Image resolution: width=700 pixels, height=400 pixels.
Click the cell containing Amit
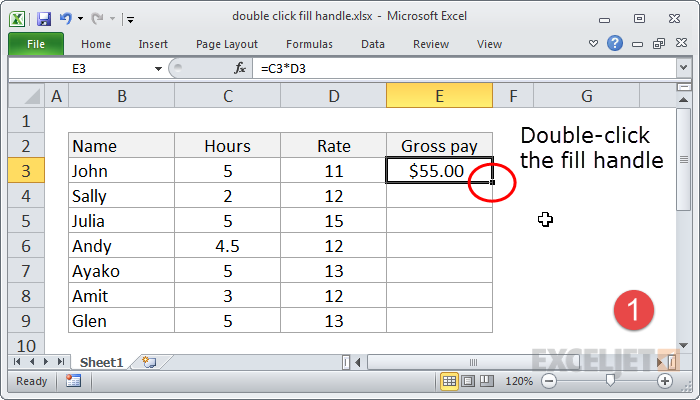(x=121, y=296)
